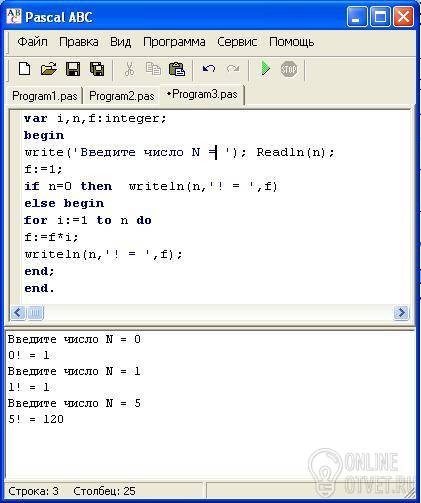Viewport: 421px width, 503px height.
Task: Redo edit with the redo arrow icon
Action: [x=233, y=69]
